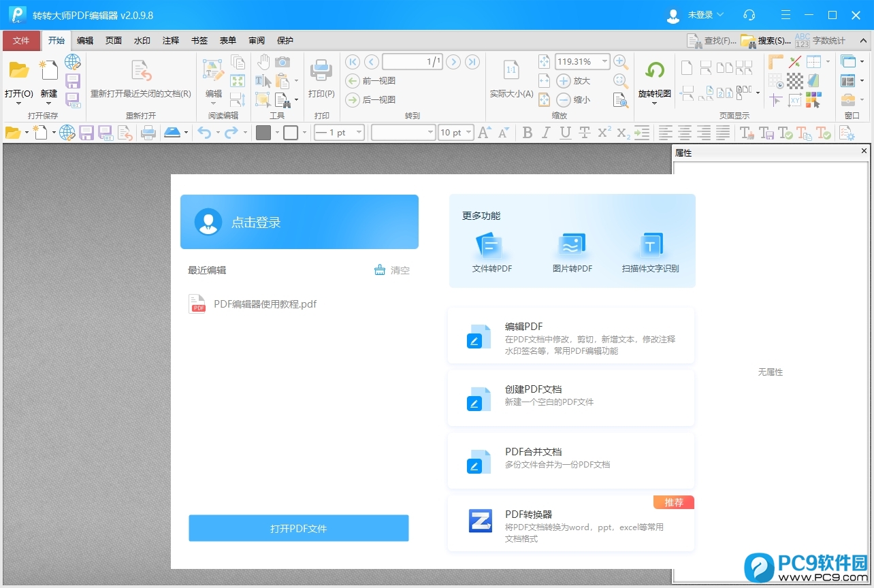Image resolution: width=874 pixels, height=588 pixels.
Task: Switch to the 页面 ribbon tab
Action: click(114, 41)
